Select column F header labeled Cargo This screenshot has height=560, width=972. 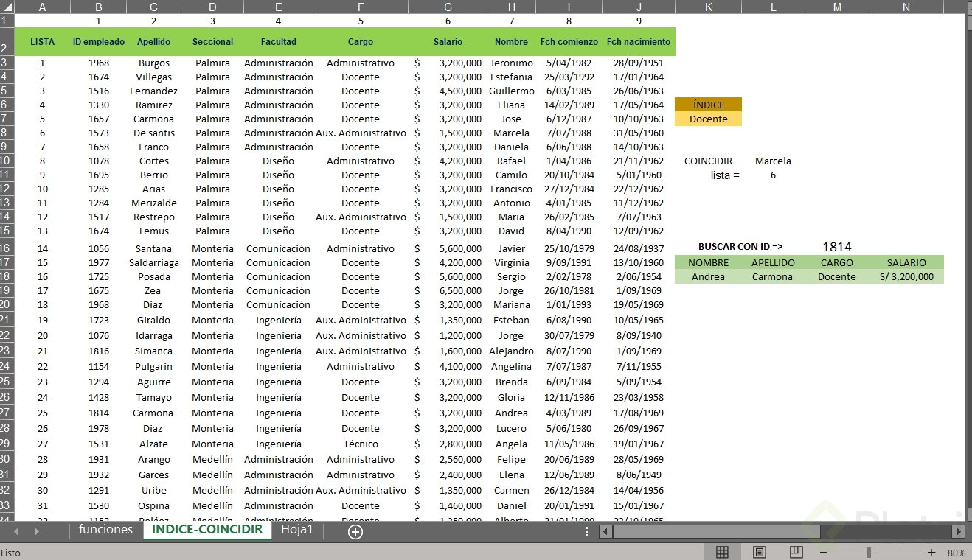click(x=361, y=6)
